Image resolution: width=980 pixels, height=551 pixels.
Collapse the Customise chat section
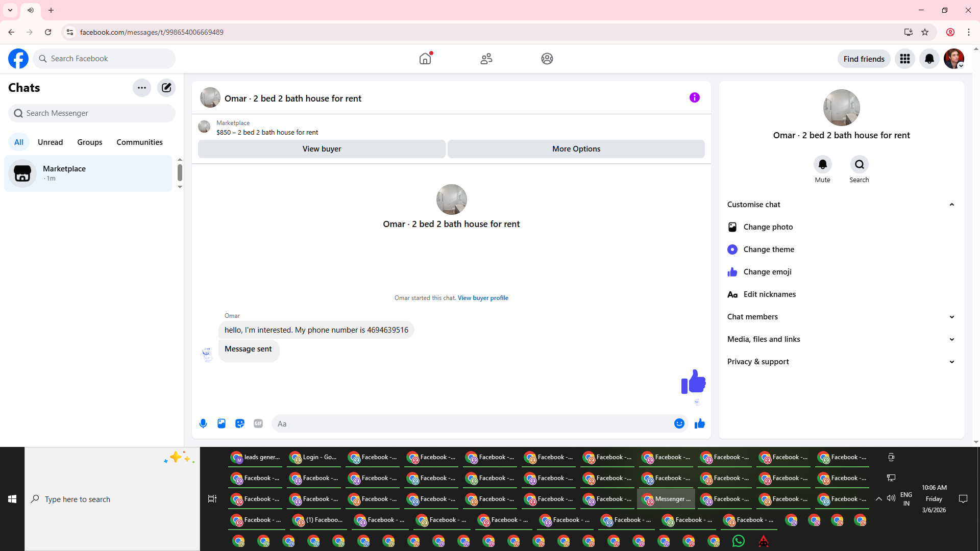tap(951, 205)
